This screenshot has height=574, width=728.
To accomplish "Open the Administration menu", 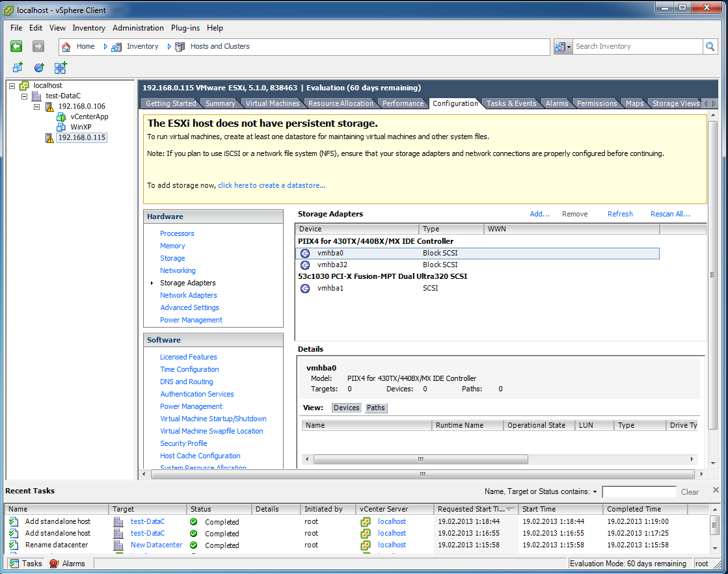I will point(138,28).
